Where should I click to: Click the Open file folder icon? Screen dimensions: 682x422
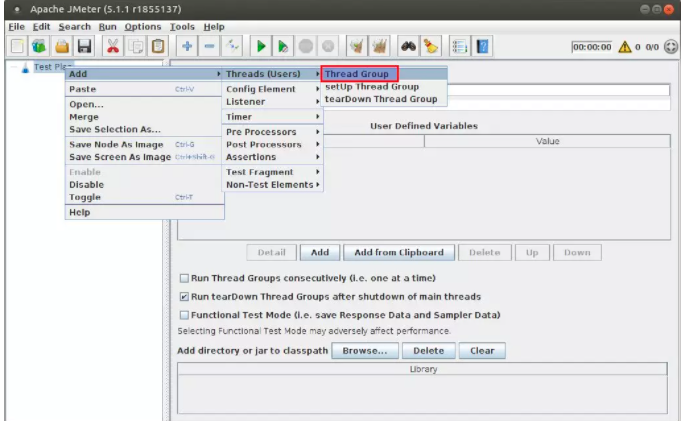pyautogui.click(x=62, y=46)
